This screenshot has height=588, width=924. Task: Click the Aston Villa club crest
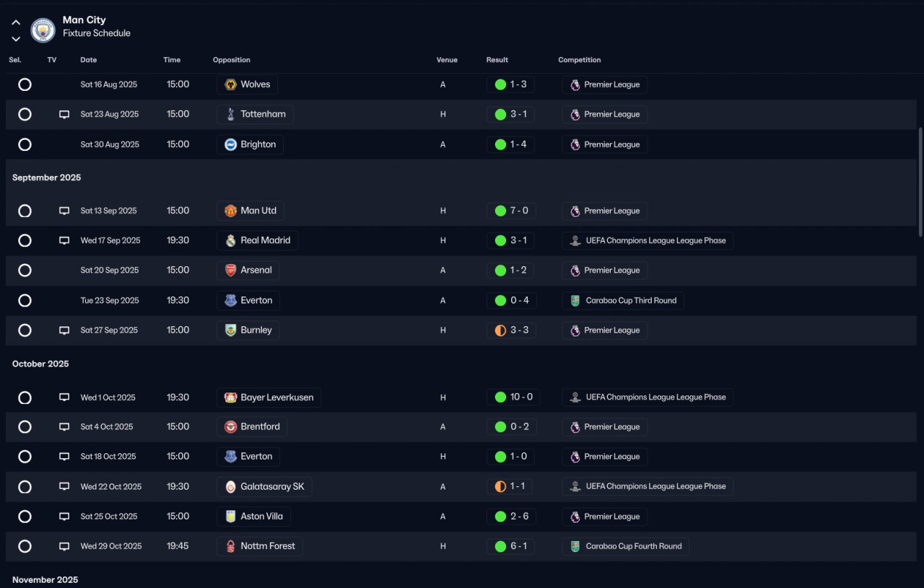point(231,517)
